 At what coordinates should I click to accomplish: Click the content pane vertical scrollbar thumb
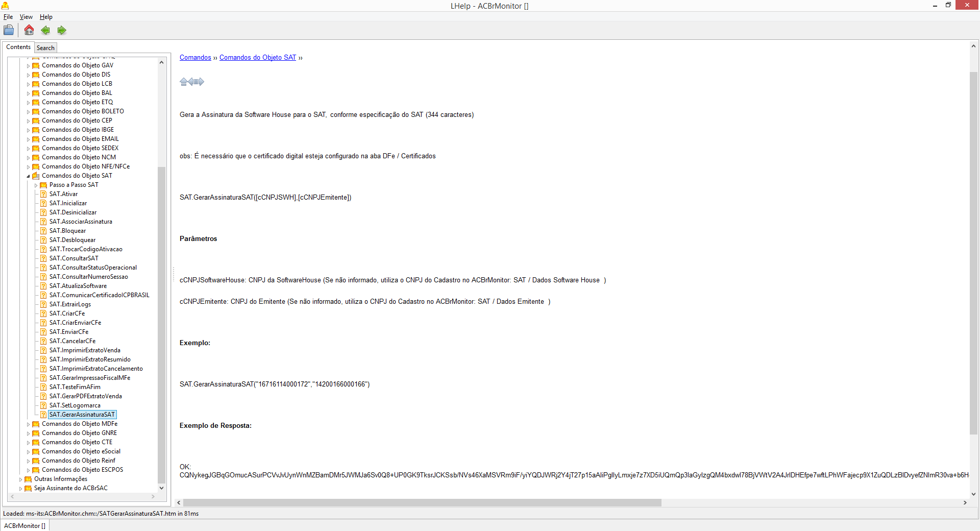click(x=973, y=253)
